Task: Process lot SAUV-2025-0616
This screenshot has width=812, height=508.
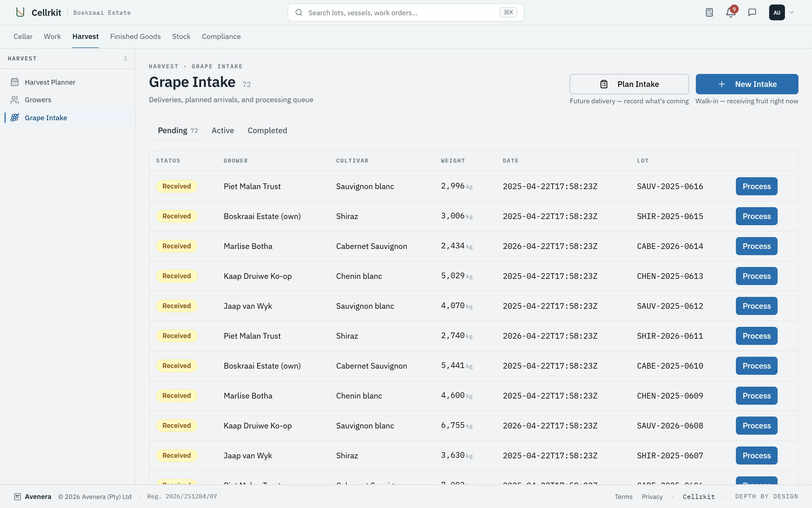Action: pyautogui.click(x=756, y=186)
